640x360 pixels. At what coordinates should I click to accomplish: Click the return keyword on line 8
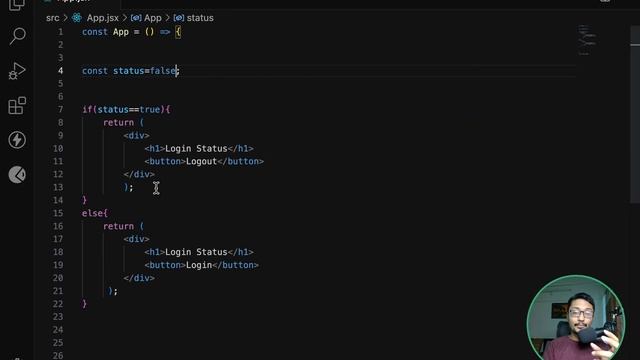click(x=118, y=122)
